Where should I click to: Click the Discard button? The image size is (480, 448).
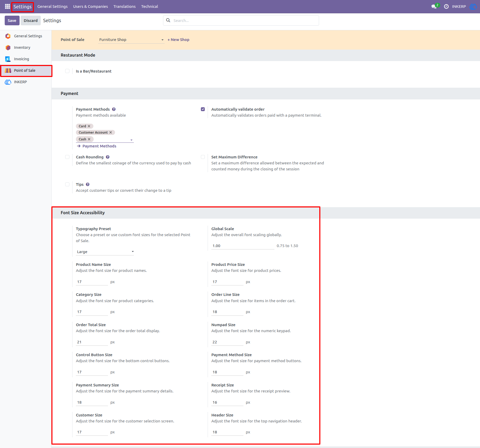[31, 20]
